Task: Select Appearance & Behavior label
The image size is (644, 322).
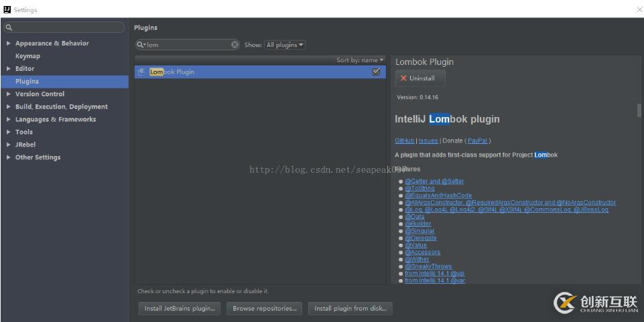Action: 52,43
